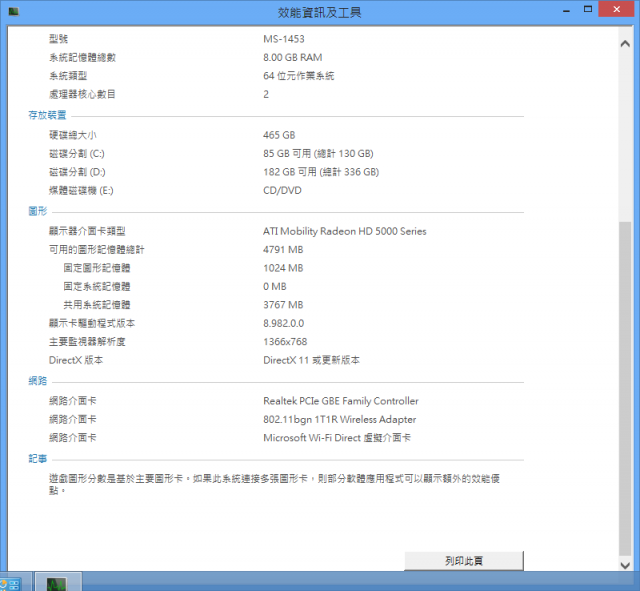This screenshot has width=640, height=591.
Task: Click the 主要監視器解析度 label
Action: [87, 342]
